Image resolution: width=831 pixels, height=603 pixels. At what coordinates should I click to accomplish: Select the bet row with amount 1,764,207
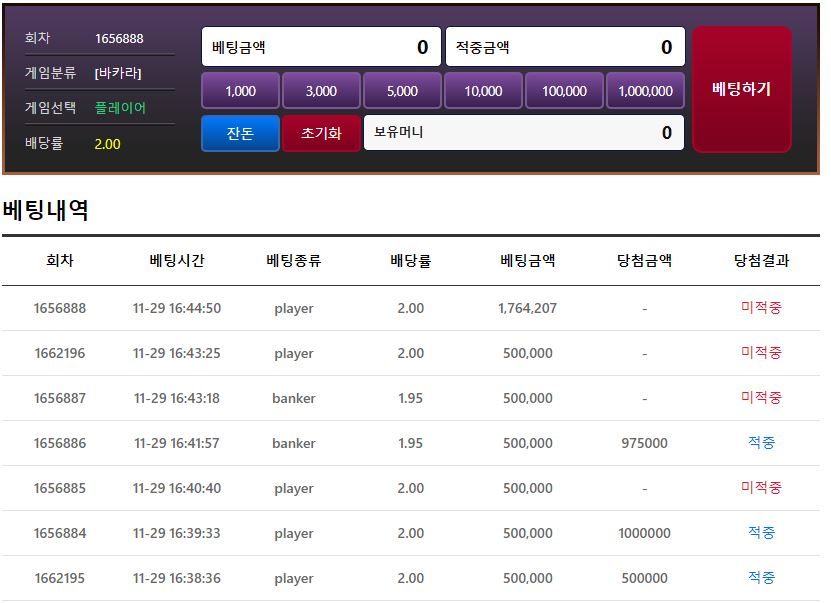tap(527, 308)
